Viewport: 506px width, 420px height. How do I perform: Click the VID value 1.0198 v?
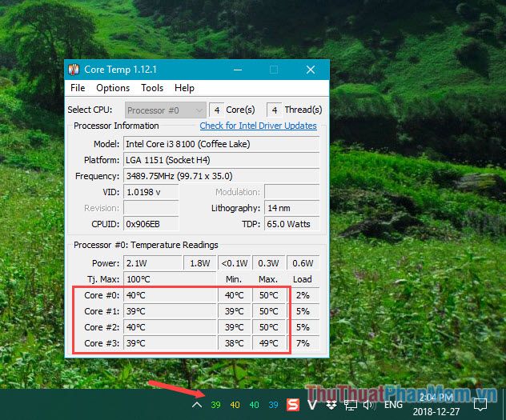tap(151, 192)
